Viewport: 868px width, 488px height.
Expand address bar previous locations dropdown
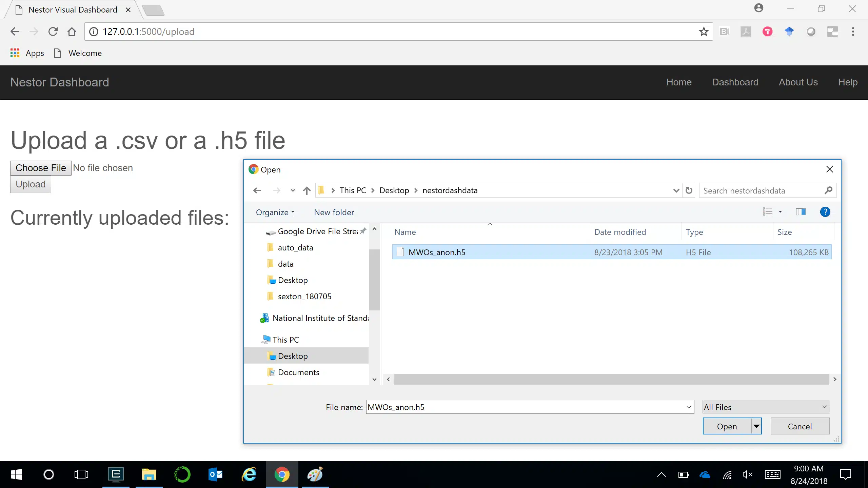tap(676, 190)
